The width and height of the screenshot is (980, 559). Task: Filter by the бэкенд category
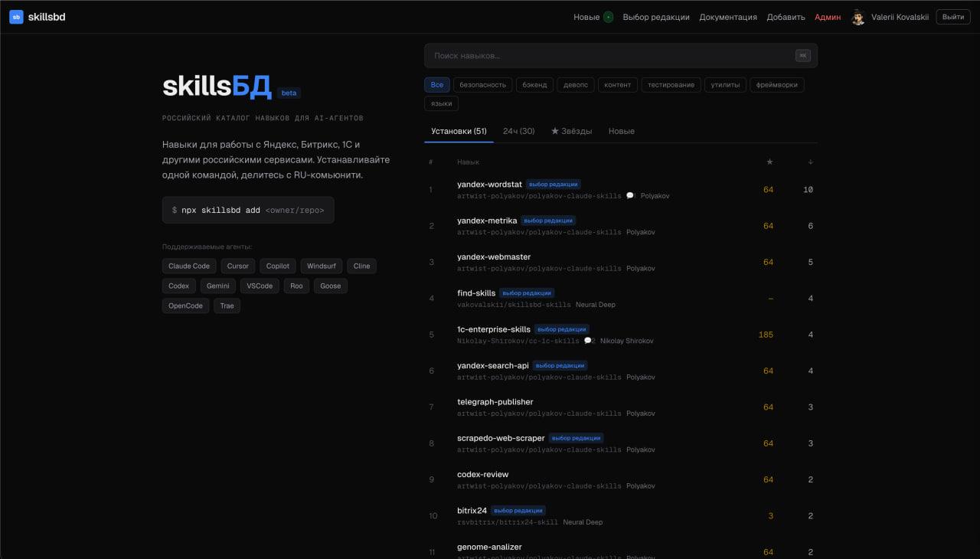pos(535,84)
